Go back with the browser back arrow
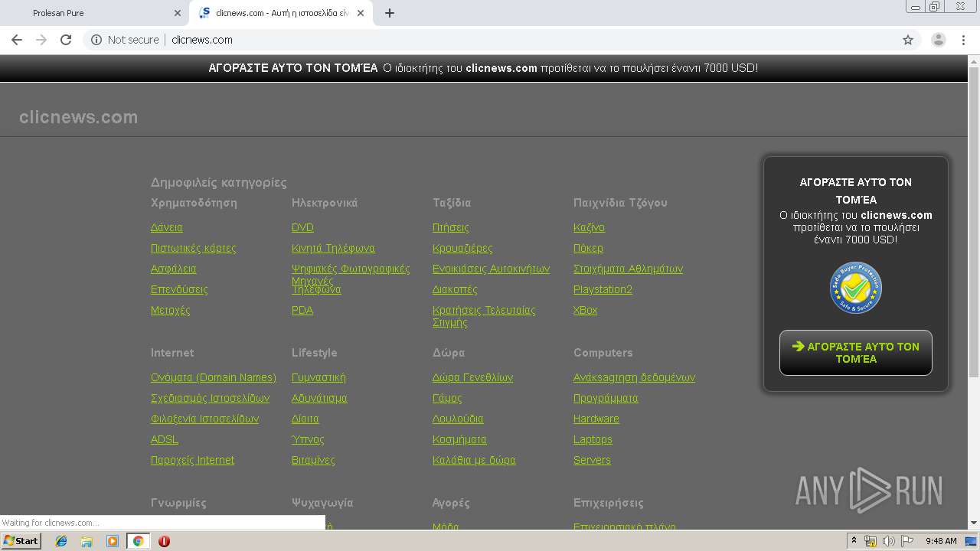 (17, 40)
